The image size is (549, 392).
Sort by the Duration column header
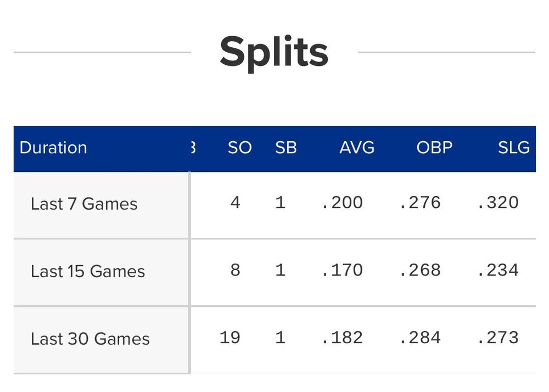53,148
